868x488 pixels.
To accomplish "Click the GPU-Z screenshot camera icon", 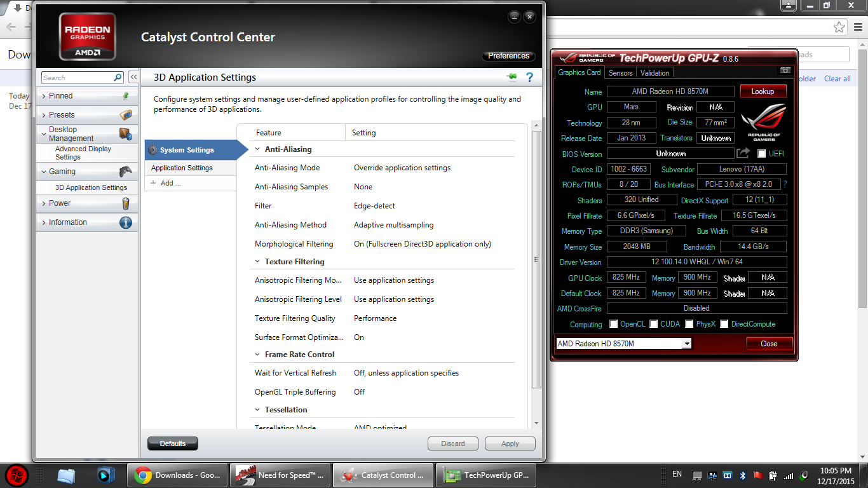I will [785, 71].
